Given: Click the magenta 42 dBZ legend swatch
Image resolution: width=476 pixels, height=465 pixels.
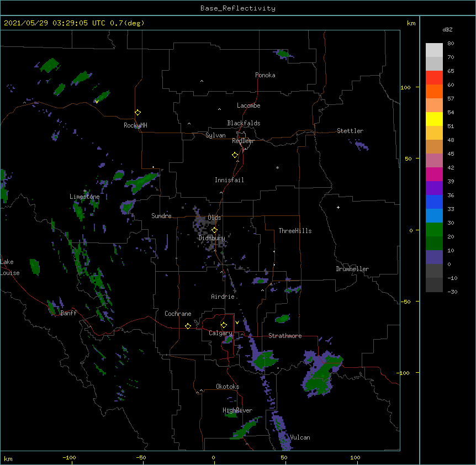Looking at the screenshot, I should (434, 174).
